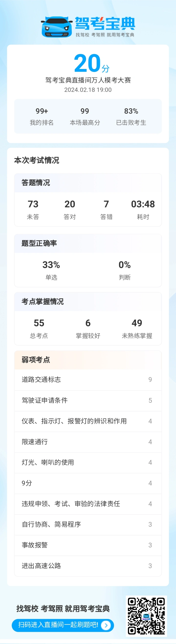
Task: Tap the 9分 weak point row
Action: pos(88,483)
